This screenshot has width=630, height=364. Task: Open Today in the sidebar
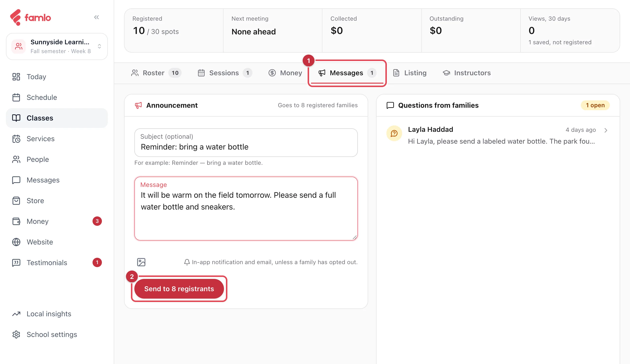click(x=57, y=77)
